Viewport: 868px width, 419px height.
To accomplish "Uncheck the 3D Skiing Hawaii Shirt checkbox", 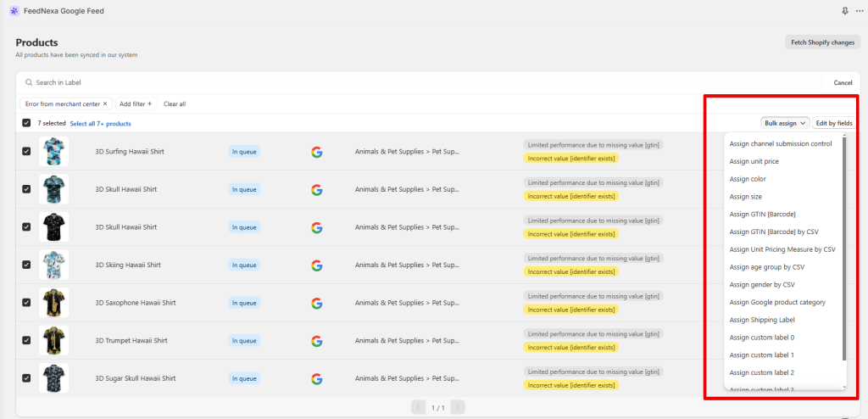I will (26, 265).
